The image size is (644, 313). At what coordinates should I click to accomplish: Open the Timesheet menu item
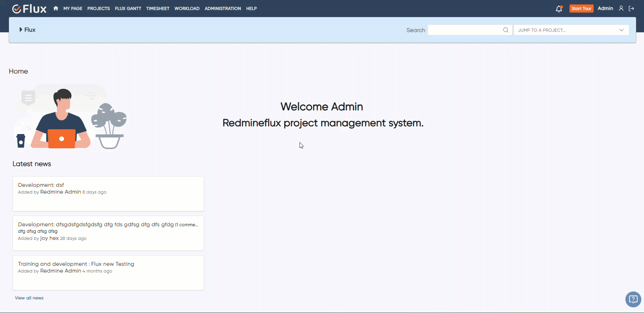tap(158, 9)
